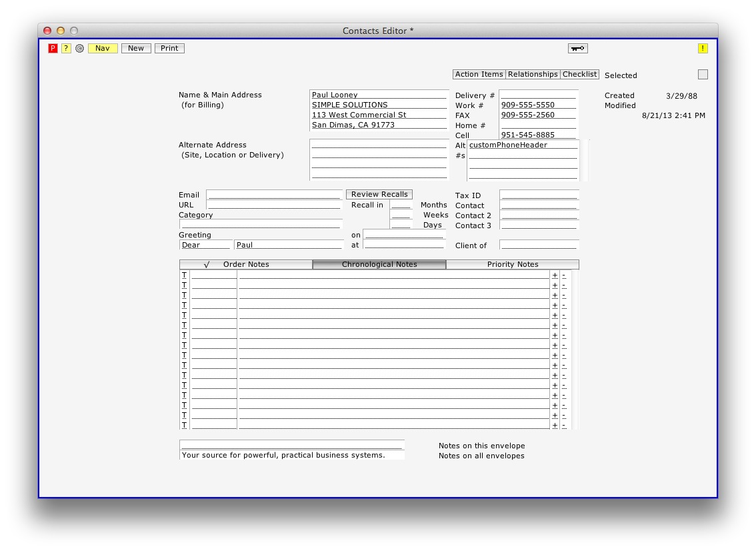756x551 pixels.
Task: Click the Recall in Weeks field
Action: 401,215
